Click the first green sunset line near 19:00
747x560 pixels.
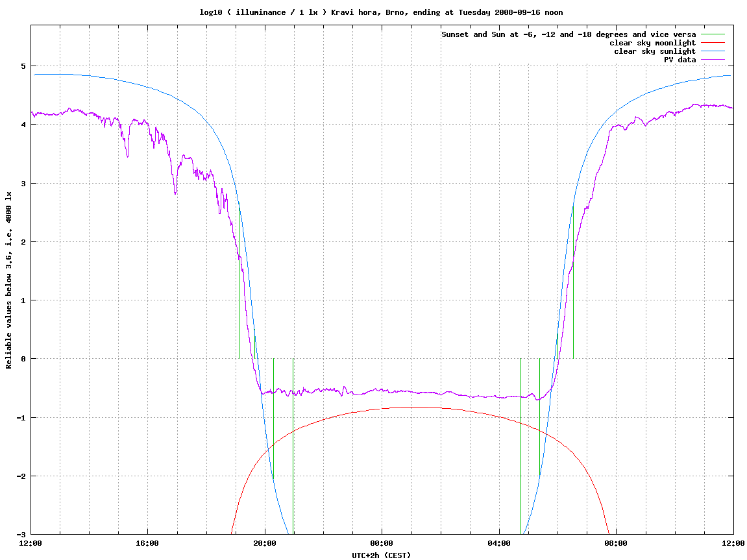point(239,281)
